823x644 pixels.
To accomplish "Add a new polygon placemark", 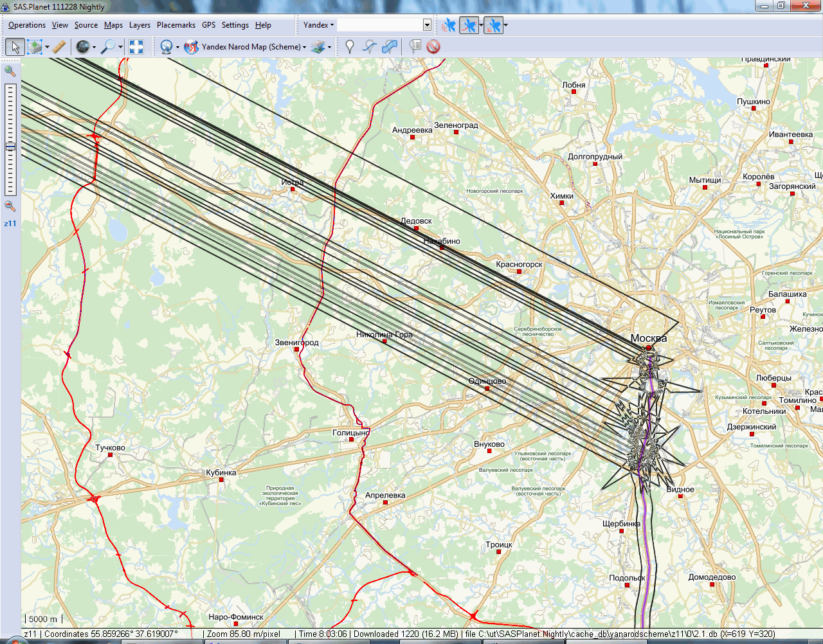I will 389,47.
